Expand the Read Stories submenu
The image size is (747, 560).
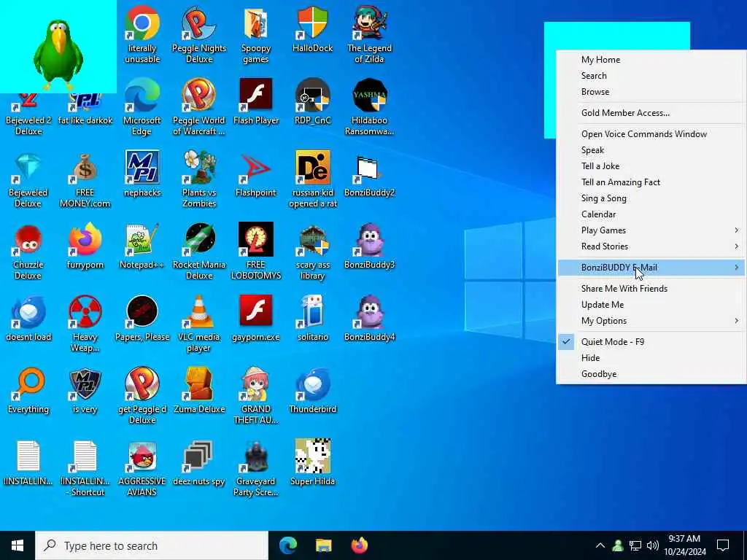click(x=651, y=246)
